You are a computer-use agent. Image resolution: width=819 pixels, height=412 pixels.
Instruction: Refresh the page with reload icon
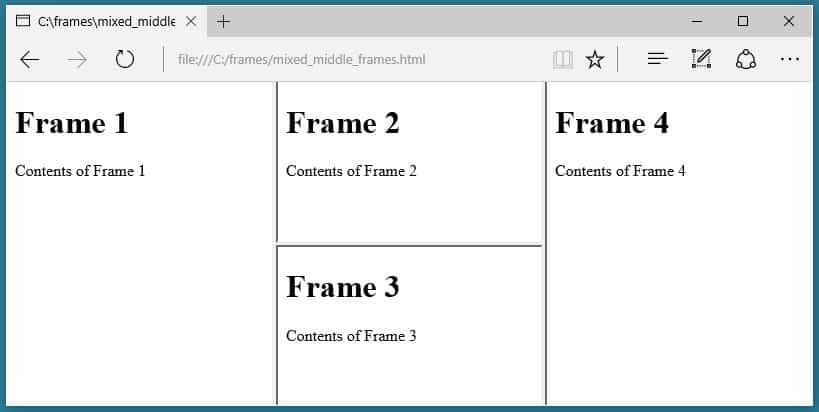[x=124, y=60]
